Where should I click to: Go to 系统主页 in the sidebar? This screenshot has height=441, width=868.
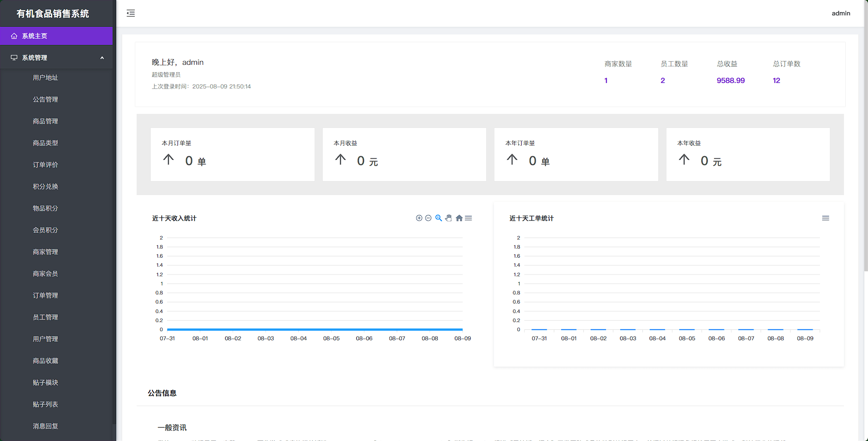pos(35,36)
